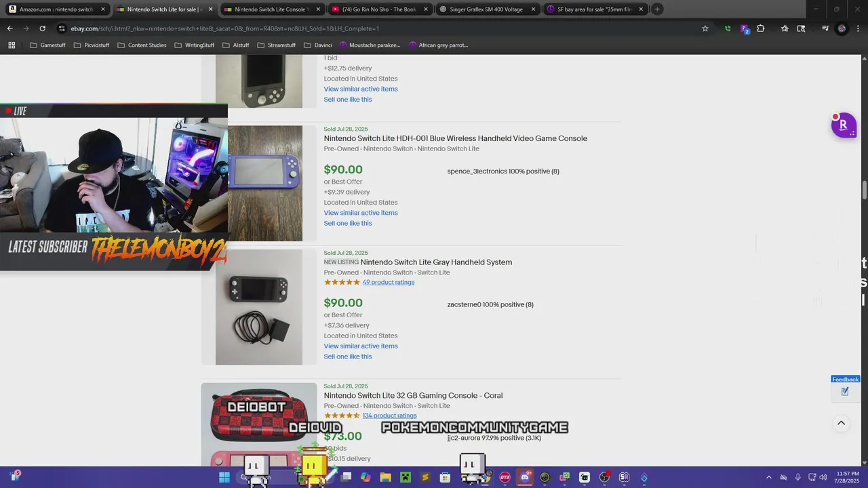Open the Extensions puzzle-piece menu

(x=761, y=28)
